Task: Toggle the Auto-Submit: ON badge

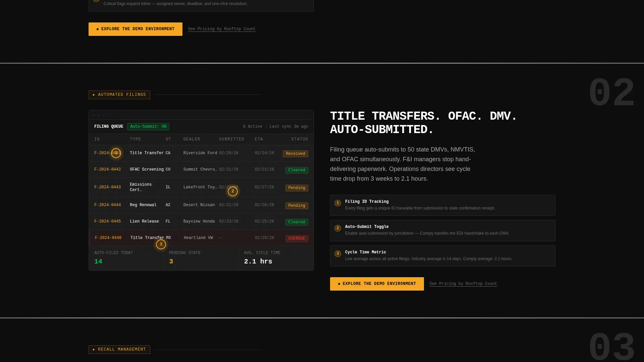Action: point(148,127)
